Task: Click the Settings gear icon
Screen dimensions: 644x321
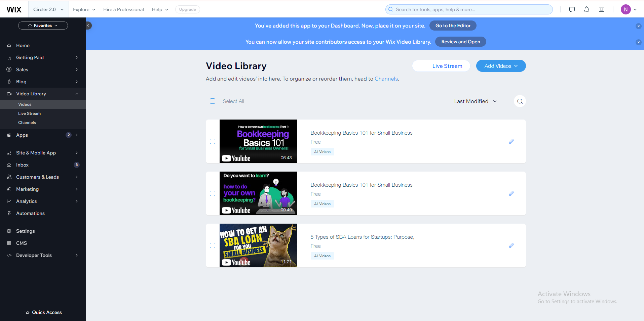Action: 9,231
